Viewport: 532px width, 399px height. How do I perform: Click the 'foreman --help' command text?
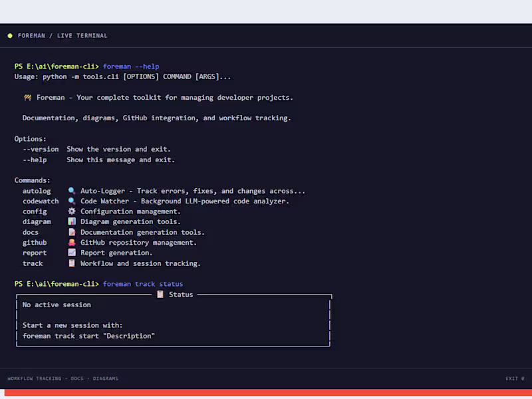131,66
